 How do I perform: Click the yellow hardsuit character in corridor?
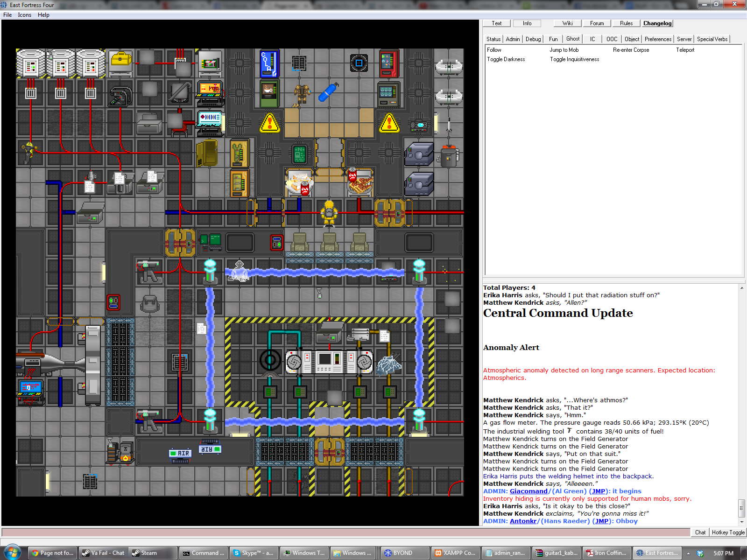(x=329, y=213)
